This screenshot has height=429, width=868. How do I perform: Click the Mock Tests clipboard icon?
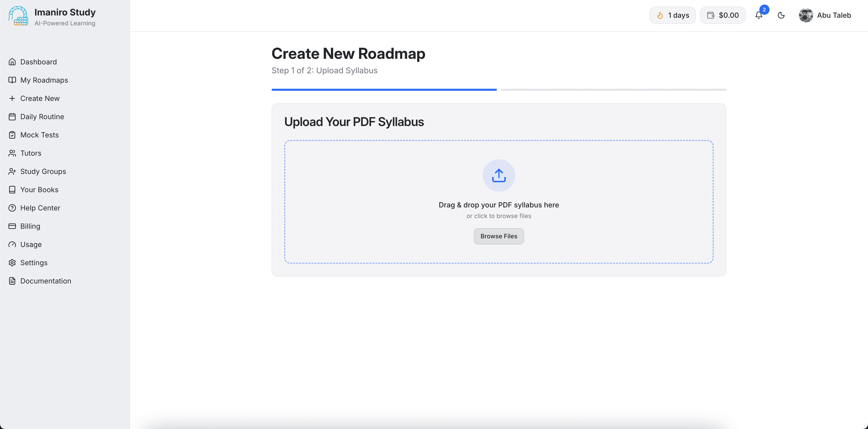pyautogui.click(x=12, y=135)
